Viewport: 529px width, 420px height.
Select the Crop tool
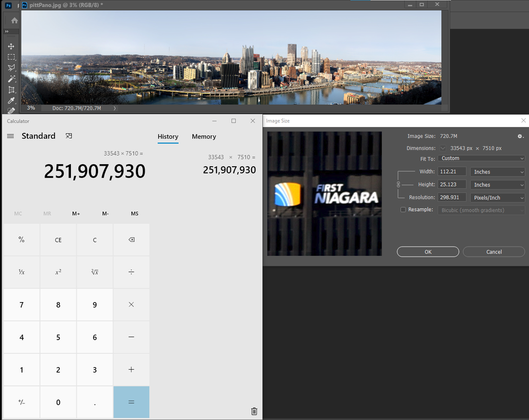(11, 90)
